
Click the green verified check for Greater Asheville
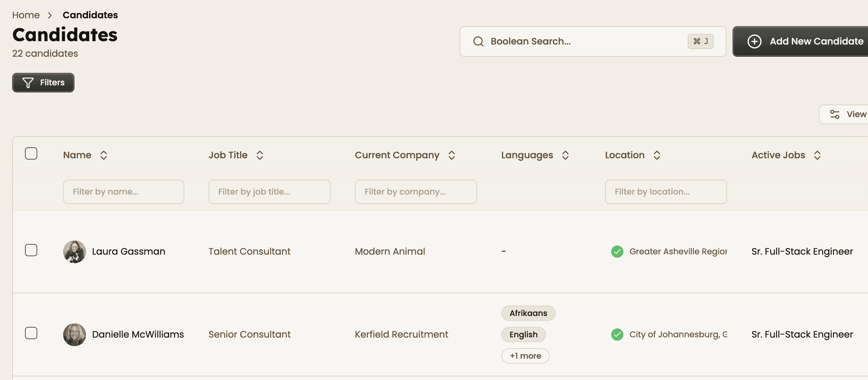coord(617,251)
